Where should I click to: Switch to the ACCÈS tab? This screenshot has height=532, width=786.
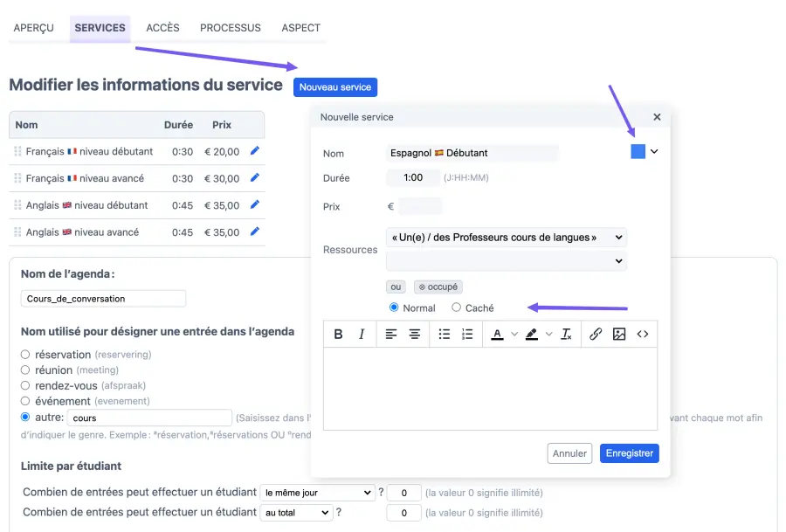tap(162, 28)
